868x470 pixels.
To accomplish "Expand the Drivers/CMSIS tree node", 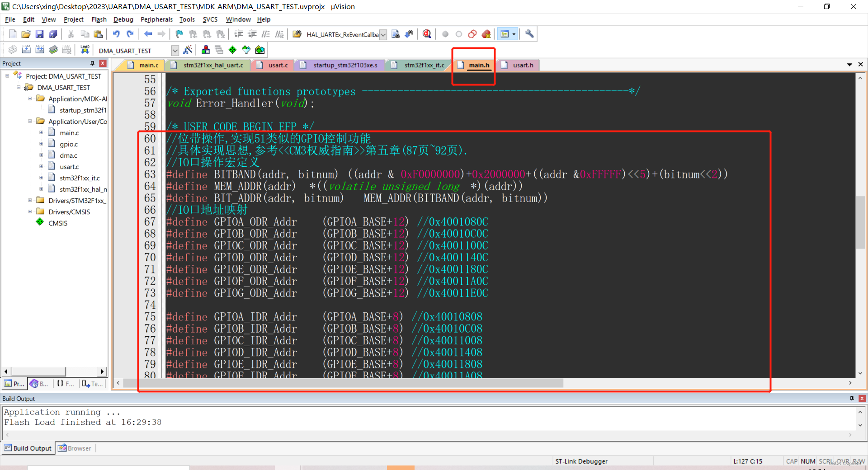I will tap(30, 211).
